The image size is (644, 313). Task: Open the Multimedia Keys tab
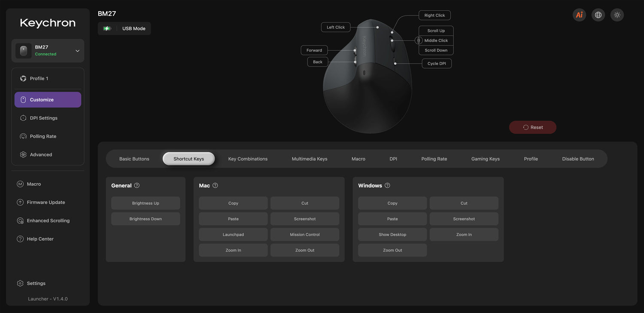click(310, 159)
